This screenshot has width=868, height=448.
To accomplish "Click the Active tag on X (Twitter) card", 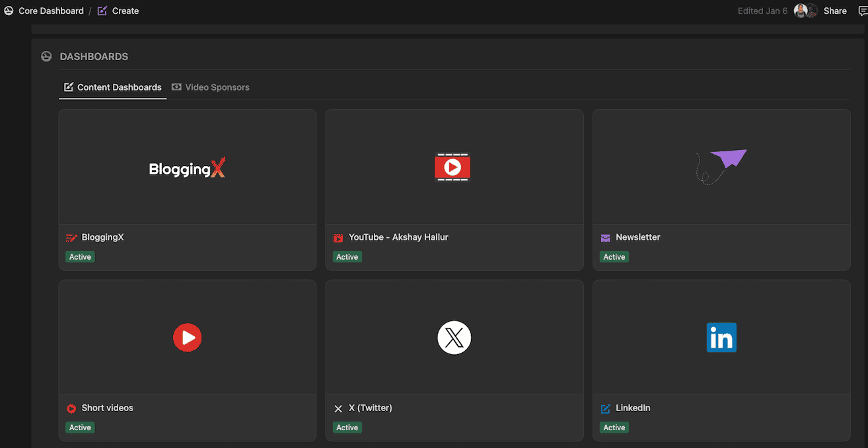I will click(347, 428).
